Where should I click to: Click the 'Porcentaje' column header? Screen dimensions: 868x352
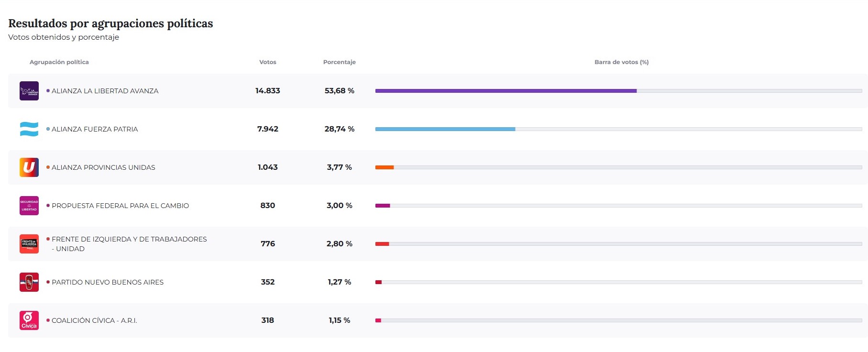click(339, 62)
